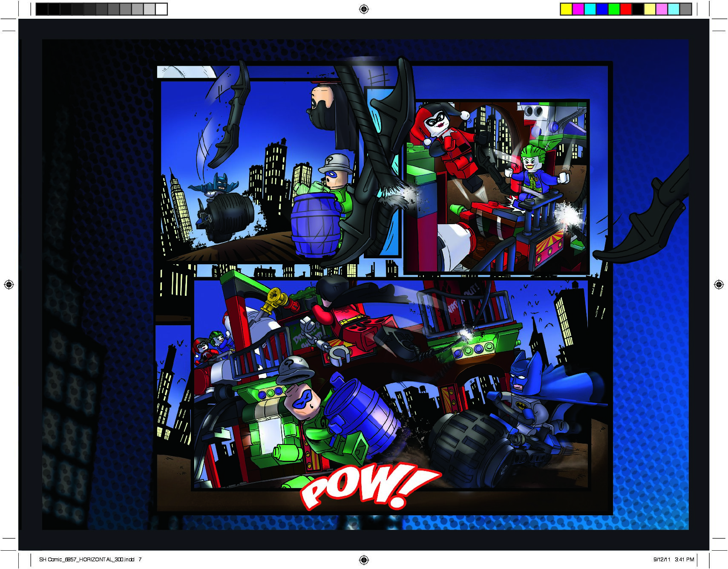Click the SH Comic_6857_HORIZONTAL_300.indd file name
728x569 pixels.
(x=86, y=560)
